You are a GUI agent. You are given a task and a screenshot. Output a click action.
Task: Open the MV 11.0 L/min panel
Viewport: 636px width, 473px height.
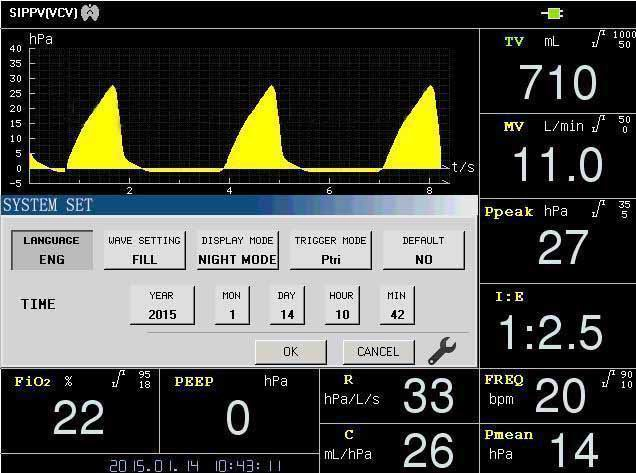point(558,156)
